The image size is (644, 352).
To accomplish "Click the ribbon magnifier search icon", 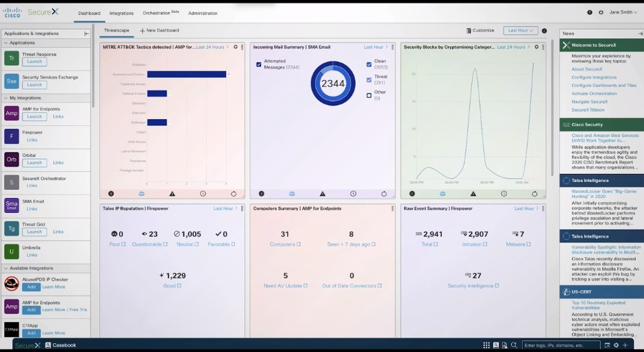I will coord(514,345).
